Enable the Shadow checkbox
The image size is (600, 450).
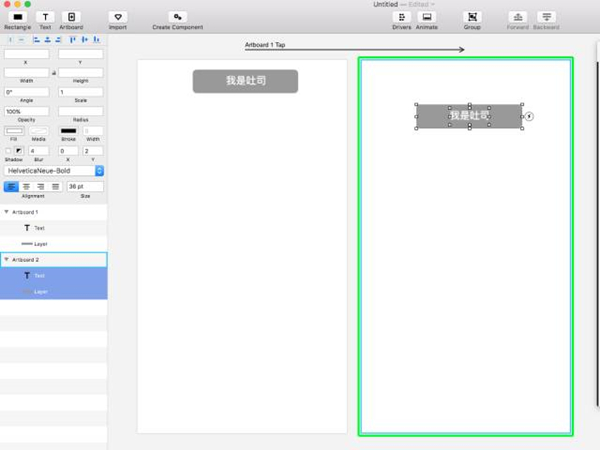(x=8, y=151)
